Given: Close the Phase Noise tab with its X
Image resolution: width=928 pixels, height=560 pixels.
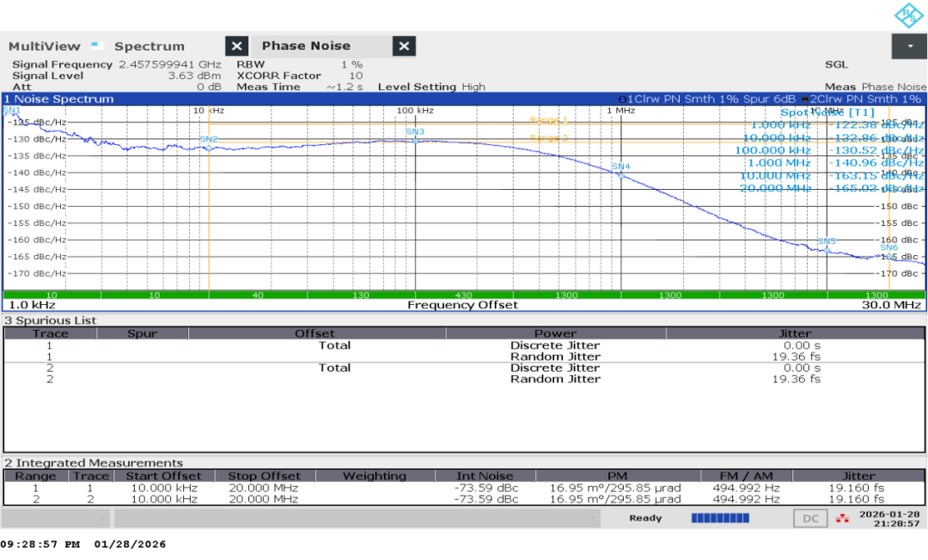Looking at the screenshot, I should tap(404, 46).
